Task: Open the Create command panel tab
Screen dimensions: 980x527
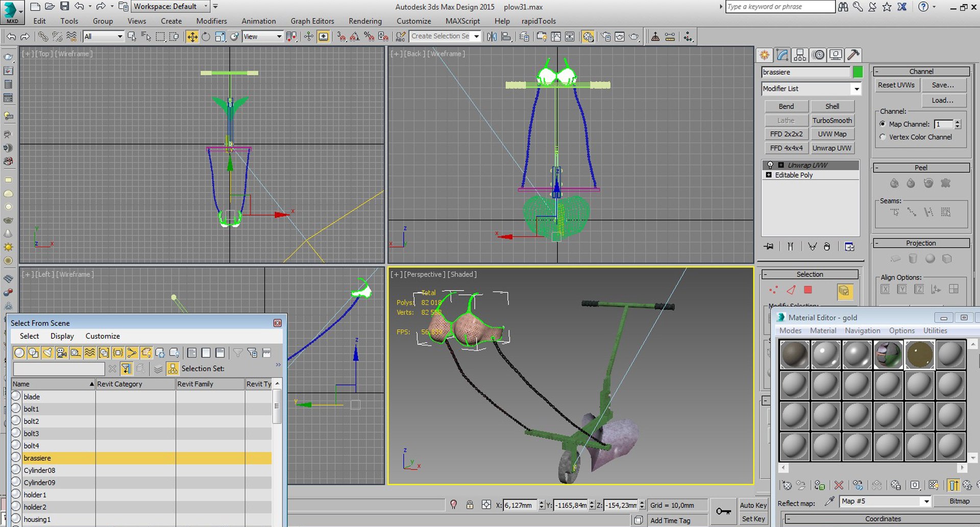Action: coord(765,55)
